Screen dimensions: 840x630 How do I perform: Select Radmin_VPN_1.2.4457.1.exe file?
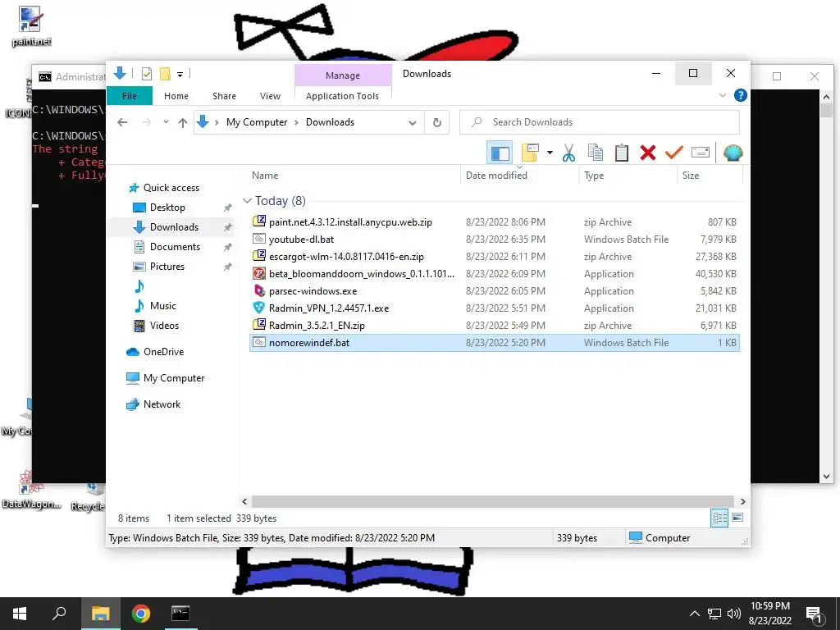tap(495, 308)
